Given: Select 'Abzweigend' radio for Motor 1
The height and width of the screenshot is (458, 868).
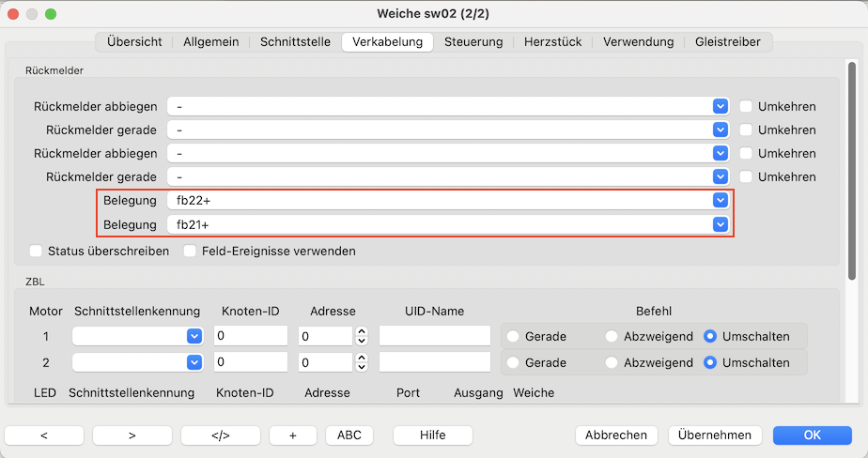Looking at the screenshot, I should (612, 336).
